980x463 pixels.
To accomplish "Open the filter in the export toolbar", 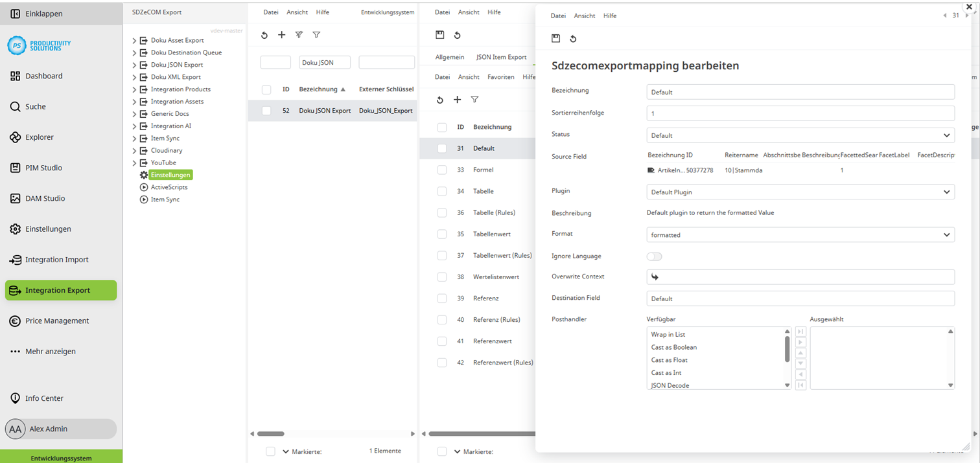I will pyautogui.click(x=316, y=35).
